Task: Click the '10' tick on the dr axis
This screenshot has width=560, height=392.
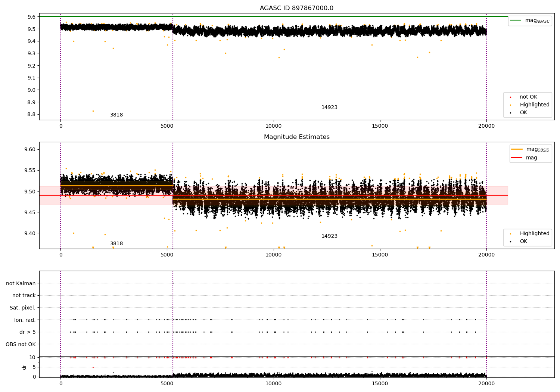Action: pos(32,358)
